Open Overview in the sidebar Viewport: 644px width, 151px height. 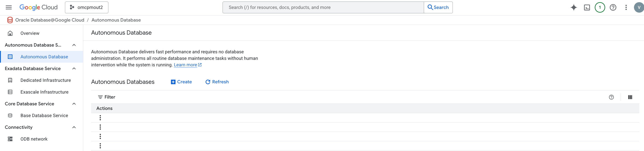point(41,33)
